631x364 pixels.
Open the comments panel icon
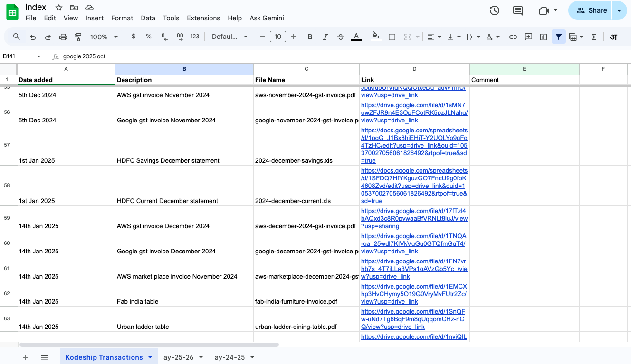coord(518,10)
